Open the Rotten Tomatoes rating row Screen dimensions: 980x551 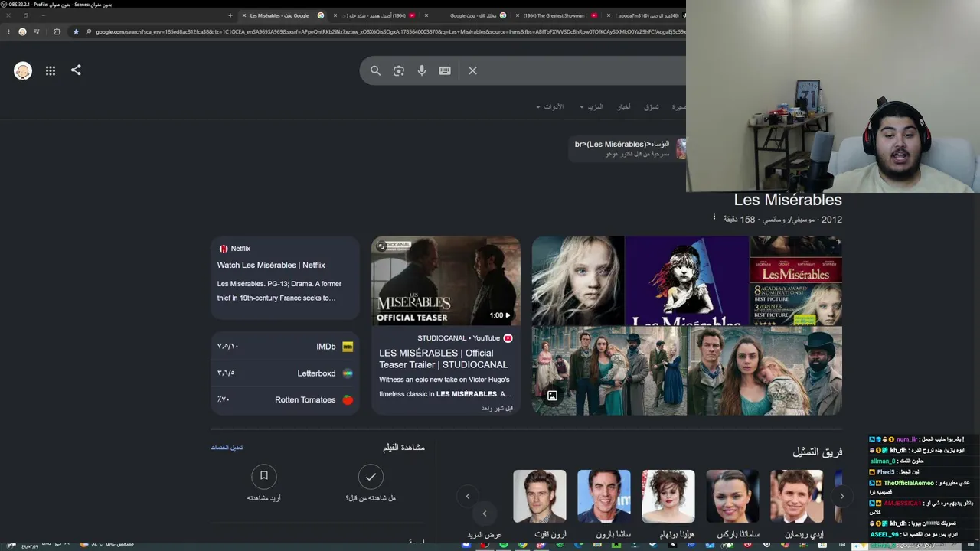285,400
